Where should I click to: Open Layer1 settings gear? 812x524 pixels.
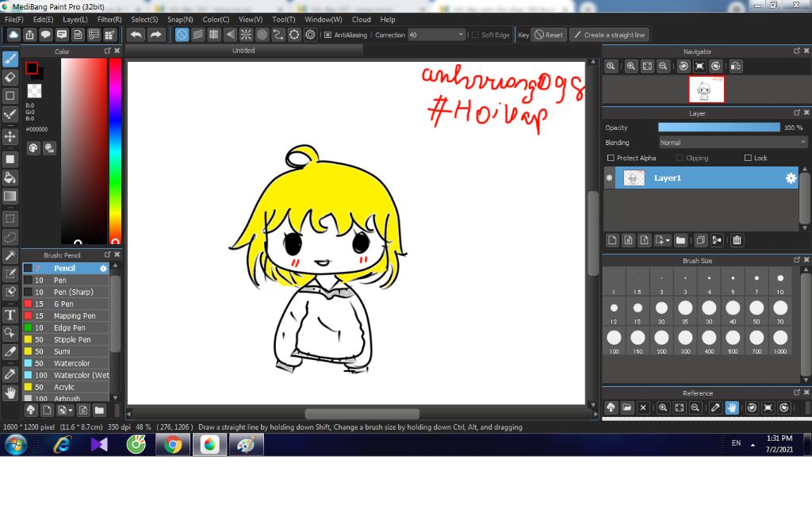tap(791, 178)
